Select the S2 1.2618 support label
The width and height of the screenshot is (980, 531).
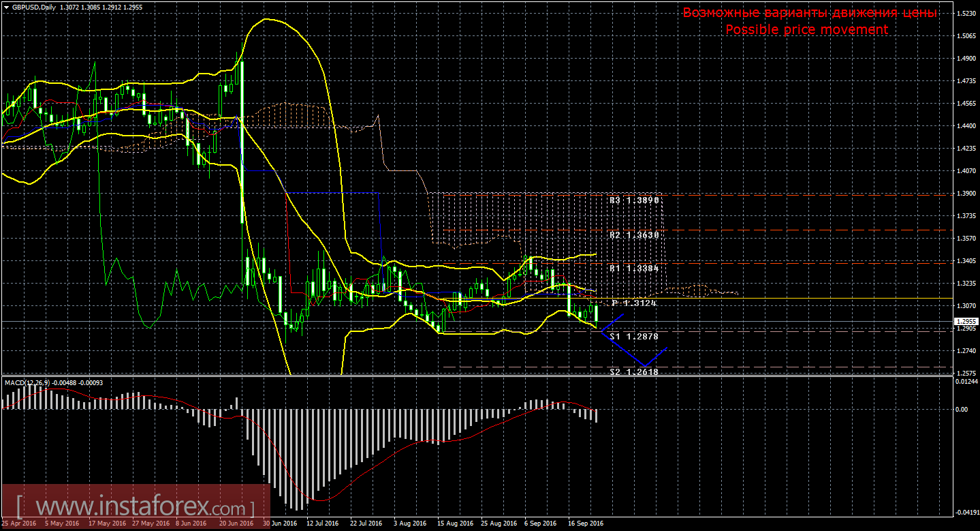[x=634, y=372]
